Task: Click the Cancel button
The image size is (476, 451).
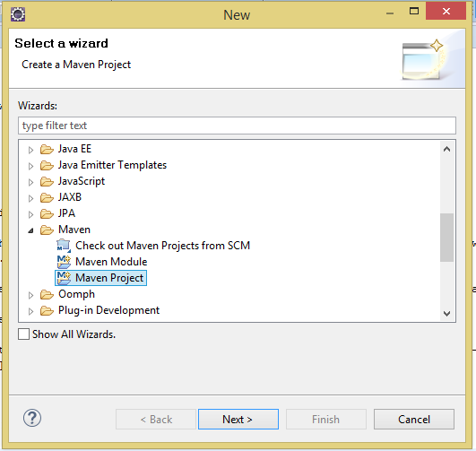Action: pos(414,419)
